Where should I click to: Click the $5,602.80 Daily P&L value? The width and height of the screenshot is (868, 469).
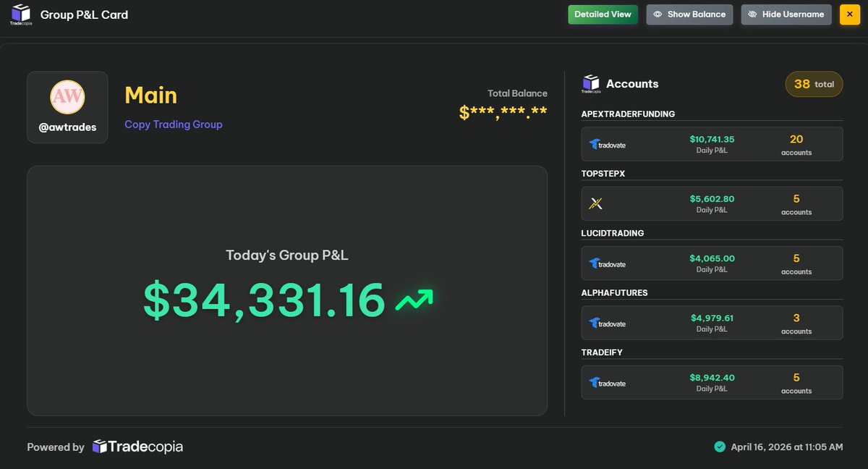[x=712, y=199]
